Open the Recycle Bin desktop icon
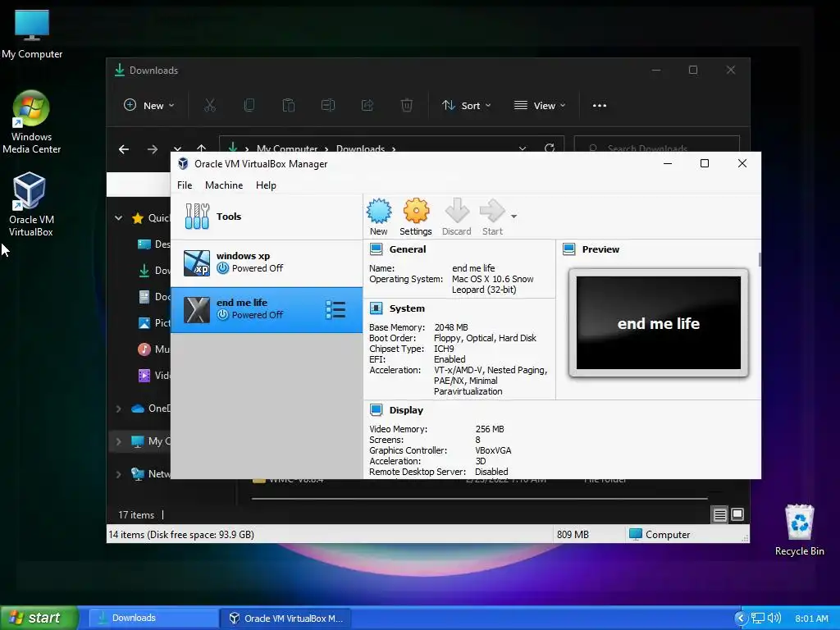840x630 pixels. tap(799, 531)
